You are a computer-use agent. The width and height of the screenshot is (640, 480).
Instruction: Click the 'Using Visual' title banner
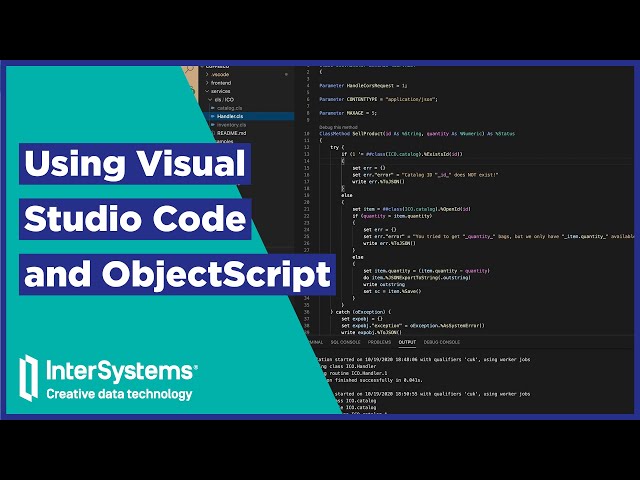(x=135, y=163)
